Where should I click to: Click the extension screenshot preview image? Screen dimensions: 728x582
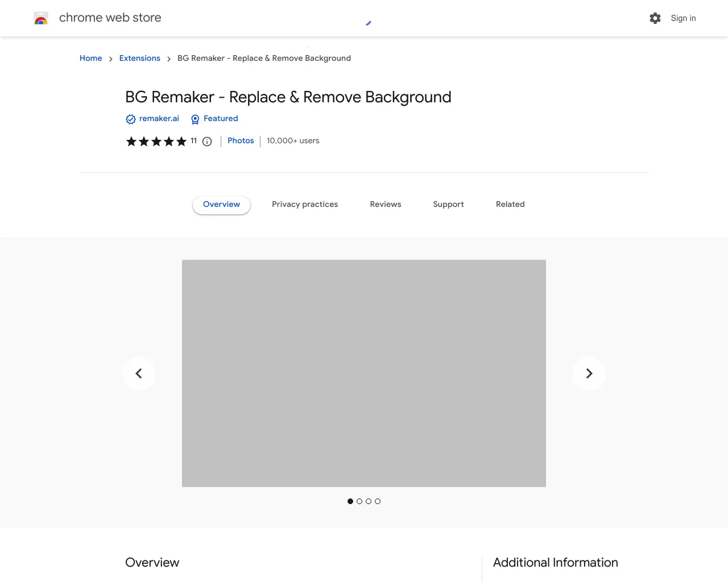pos(364,373)
